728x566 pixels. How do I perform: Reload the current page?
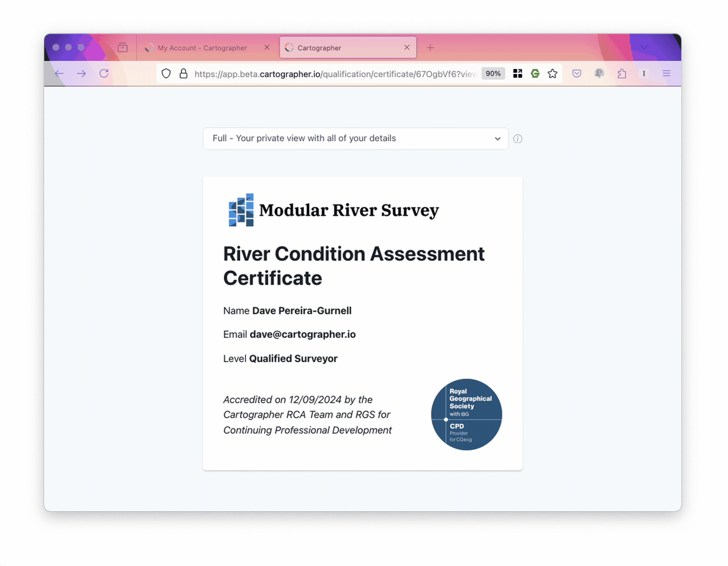104,73
